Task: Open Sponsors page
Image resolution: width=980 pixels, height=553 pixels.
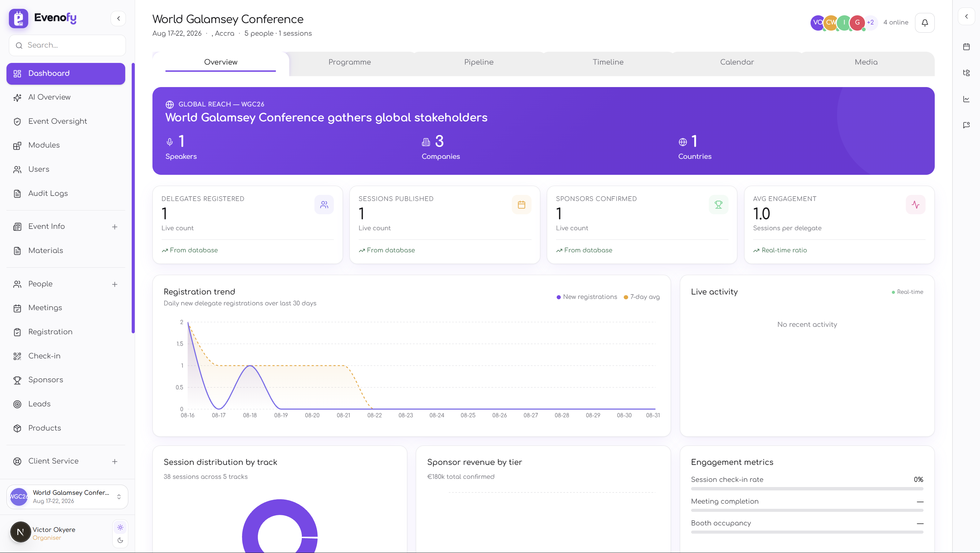Action: [66, 380]
